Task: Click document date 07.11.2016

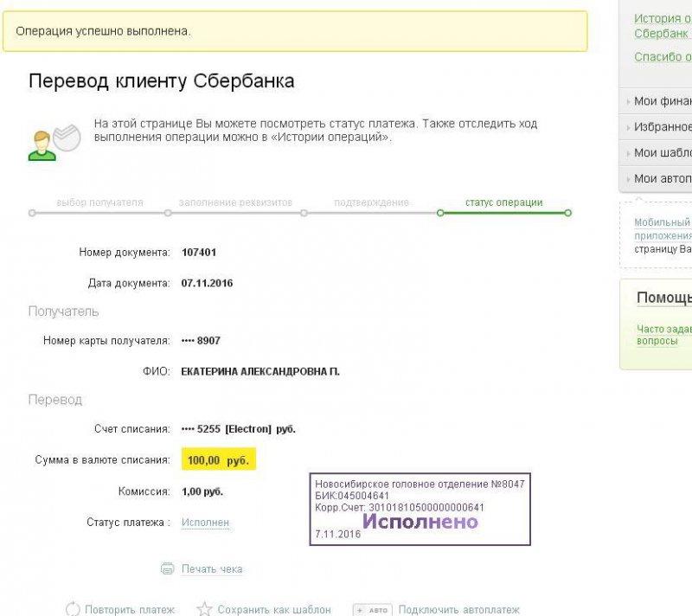Action: (x=207, y=283)
